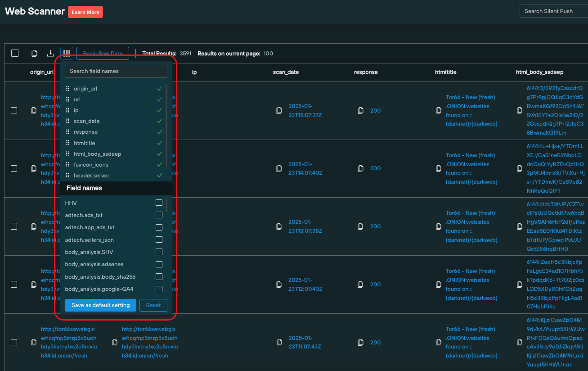Copy scan_date 2025-01-23T11:07:43Z value
Screen dimensions: 588x371
279,342
